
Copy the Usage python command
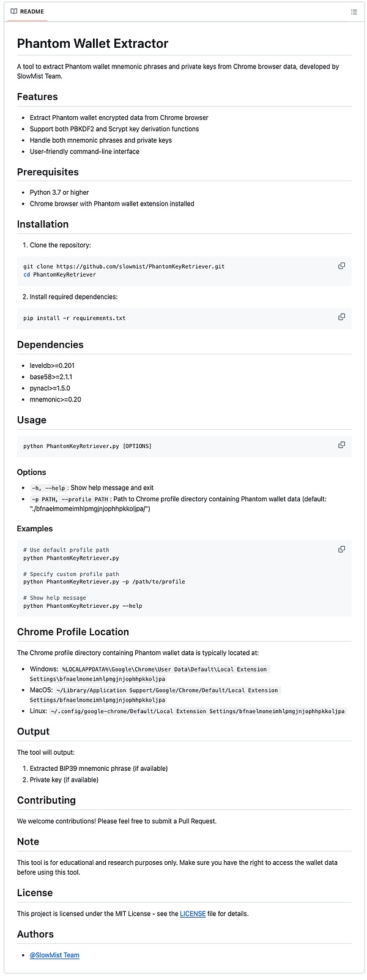pos(341,445)
